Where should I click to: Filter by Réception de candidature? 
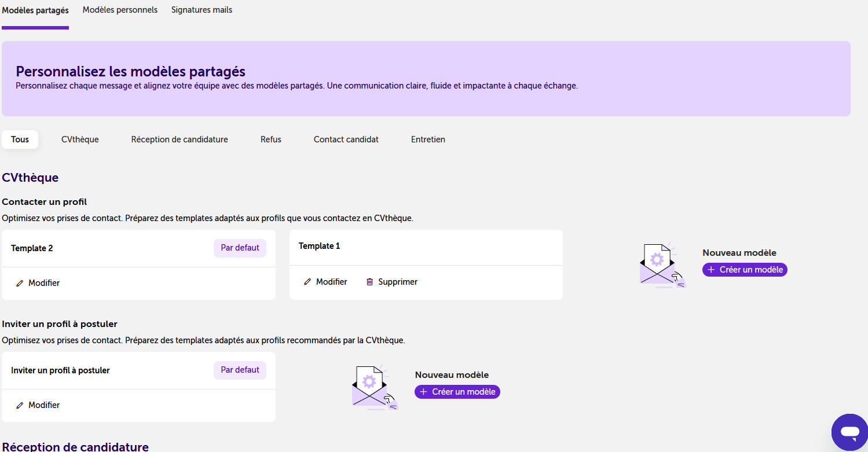180,139
